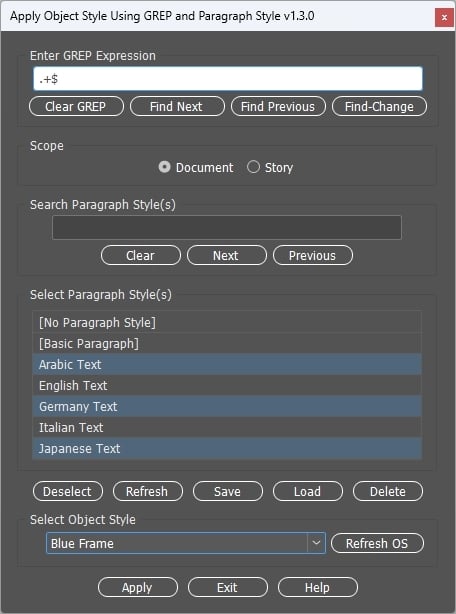Open the Blue Frame object style dropdown

pos(186,543)
